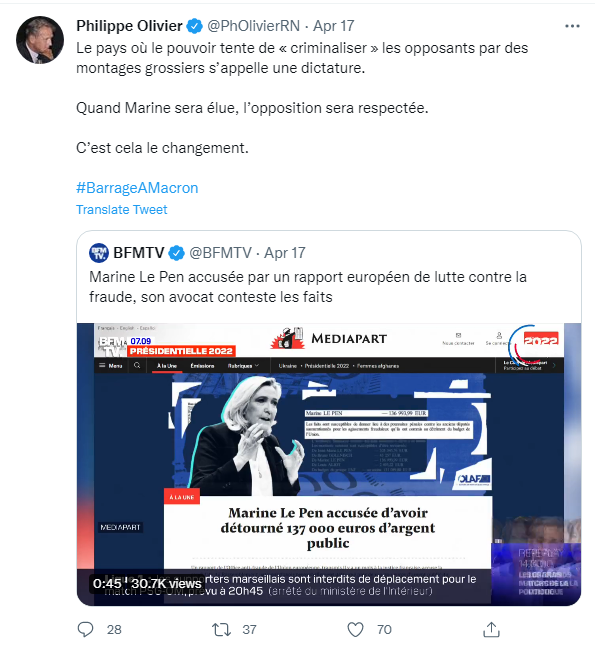
Task: Click the share upload icon
Action: pyautogui.click(x=491, y=629)
